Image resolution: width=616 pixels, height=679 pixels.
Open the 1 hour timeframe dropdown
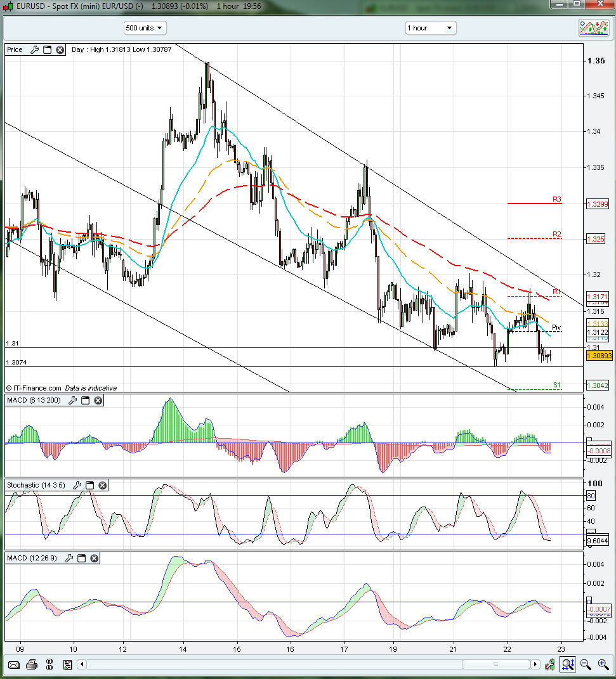[x=431, y=28]
